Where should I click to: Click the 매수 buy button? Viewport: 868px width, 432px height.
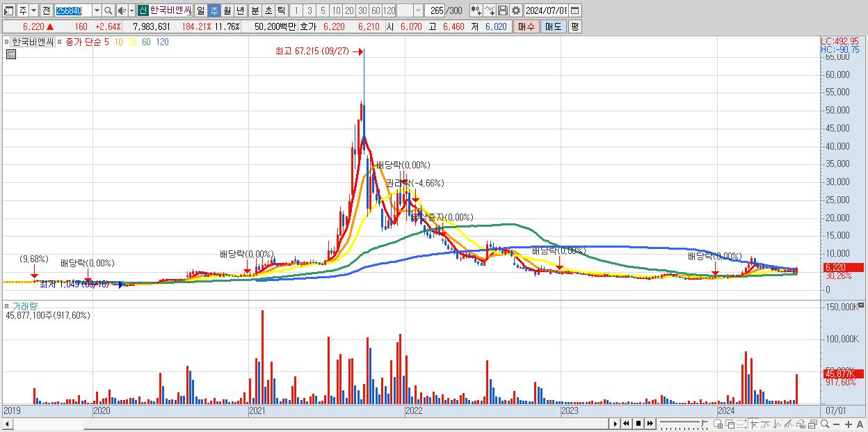tap(527, 26)
